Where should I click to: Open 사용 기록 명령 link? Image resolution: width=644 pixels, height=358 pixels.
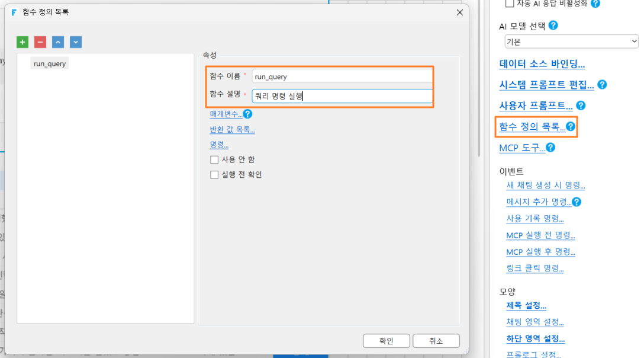click(x=534, y=219)
